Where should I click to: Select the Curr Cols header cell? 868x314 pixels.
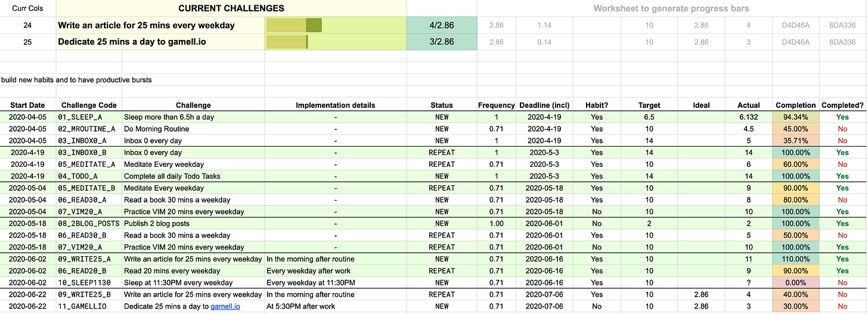[x=27, y=8]
